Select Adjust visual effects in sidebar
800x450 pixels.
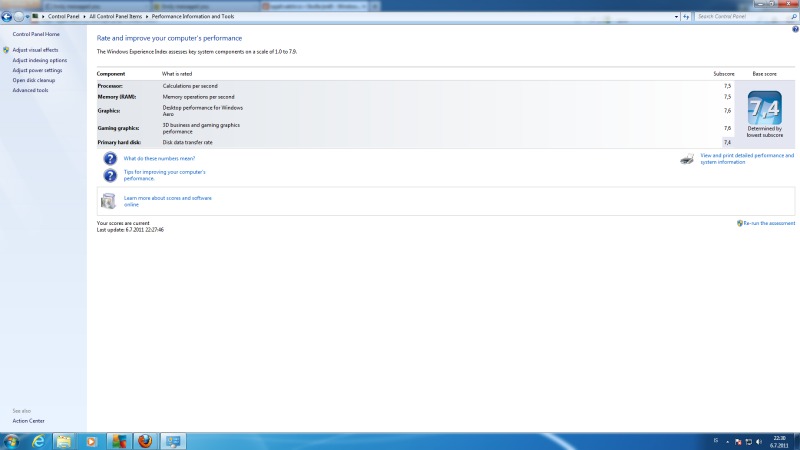(35, 49)
